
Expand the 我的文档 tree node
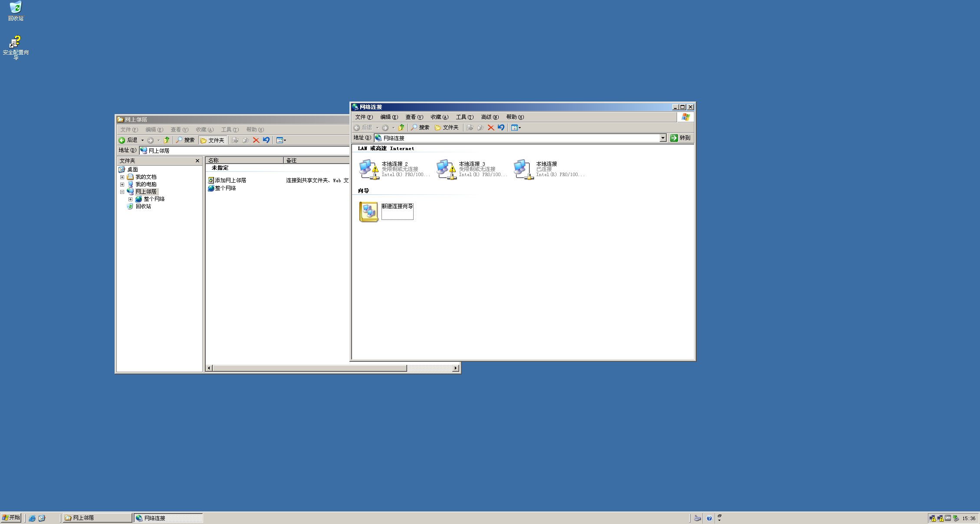[122, 177]
